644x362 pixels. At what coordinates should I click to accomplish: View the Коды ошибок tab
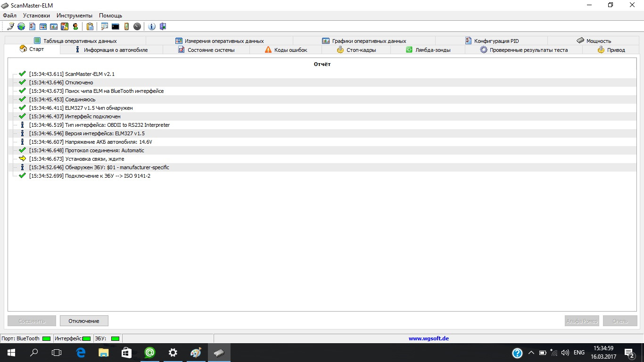coord(286,50)
